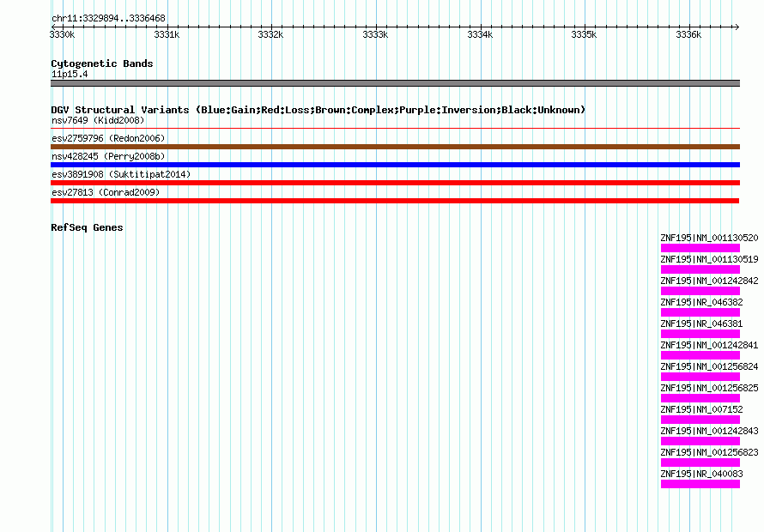
Task: Select the magenta bar under ZNF195|NM_001256825
Action: point(700,398)
